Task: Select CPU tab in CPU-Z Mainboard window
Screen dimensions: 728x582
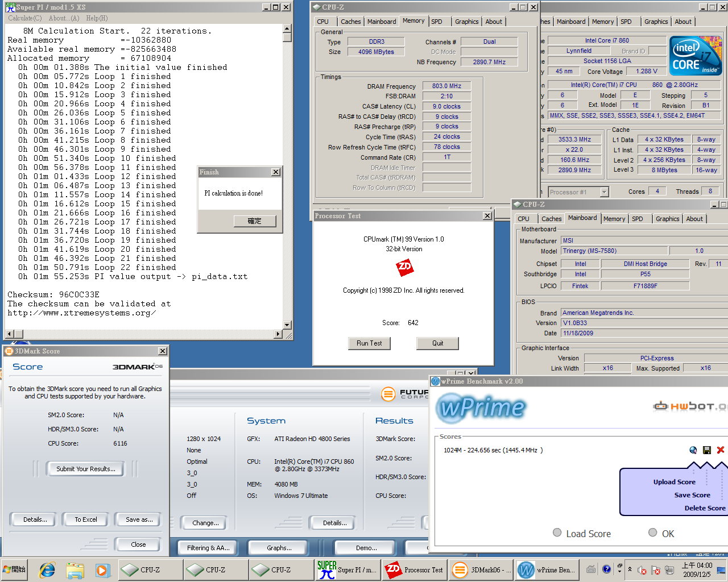Action: tap(524, 219)
